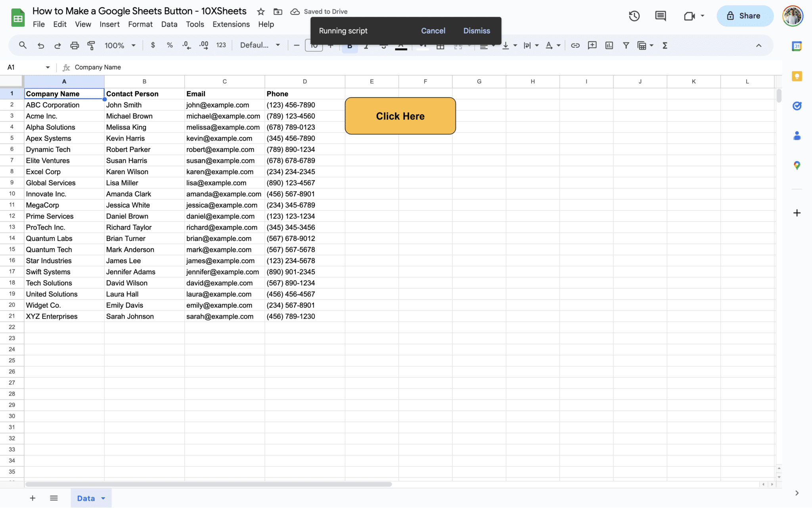This screenshot has height=508, width=812.
Task: Open the Functions sigma icon
Action: point(665,45)
